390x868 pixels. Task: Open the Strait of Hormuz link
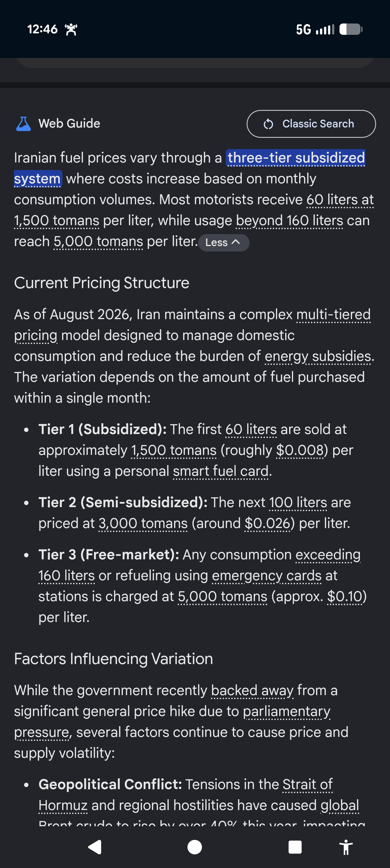(x=186, y=795)
